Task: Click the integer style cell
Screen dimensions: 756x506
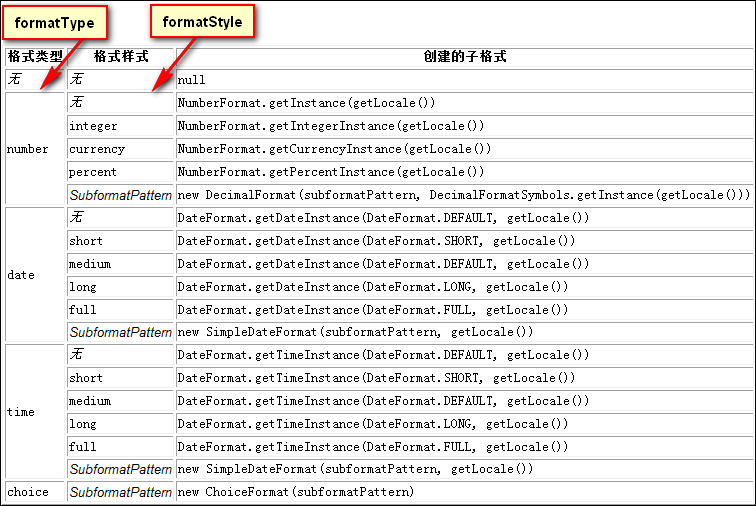Action: [121, 126]
